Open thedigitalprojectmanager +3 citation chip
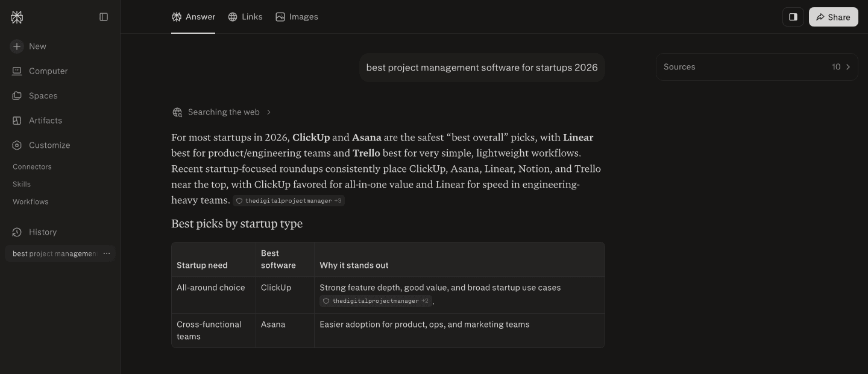The height and width of the screenshot is (374, 868). 289,201
